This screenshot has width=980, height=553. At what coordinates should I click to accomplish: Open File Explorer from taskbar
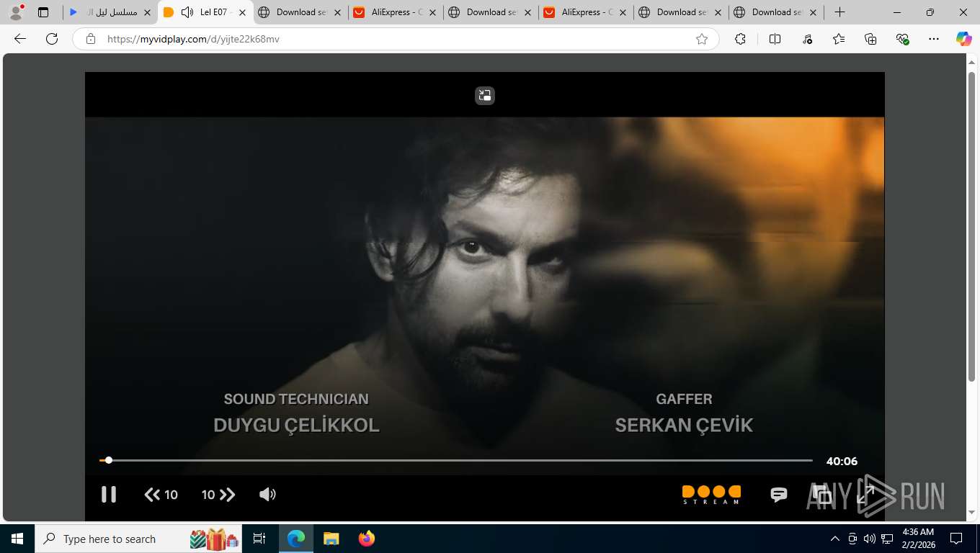[331, 539]
